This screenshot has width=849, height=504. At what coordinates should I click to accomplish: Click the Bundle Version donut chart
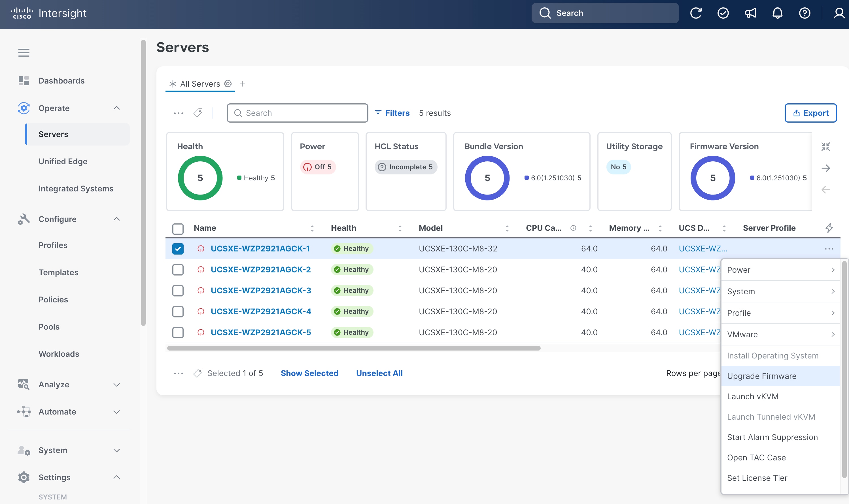click(487, 178)
